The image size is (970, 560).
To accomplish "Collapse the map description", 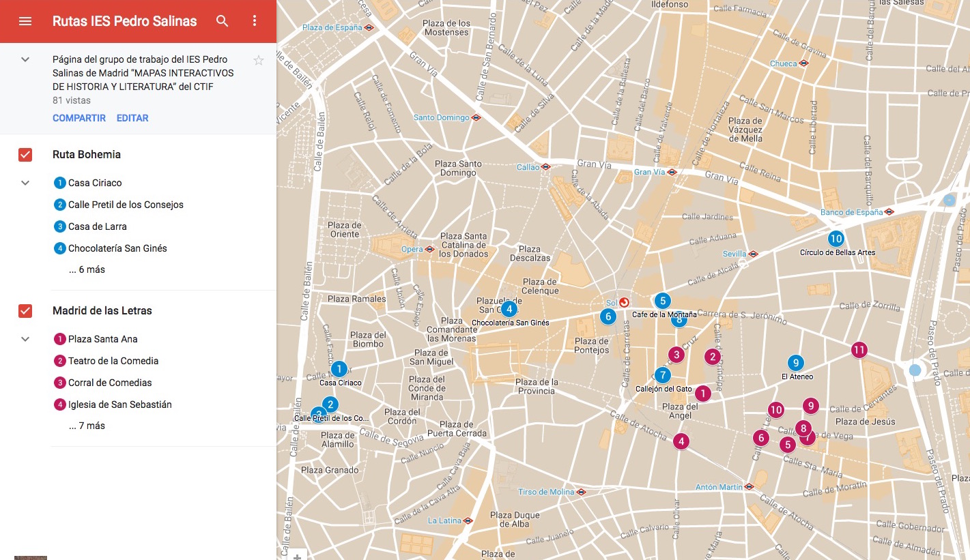I will pos(25,59).
